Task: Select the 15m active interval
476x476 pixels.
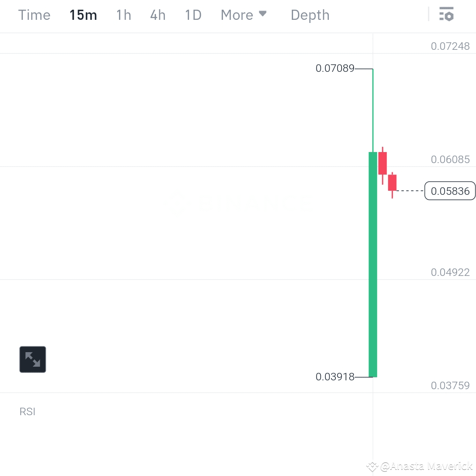Action: tap(83, 15)
